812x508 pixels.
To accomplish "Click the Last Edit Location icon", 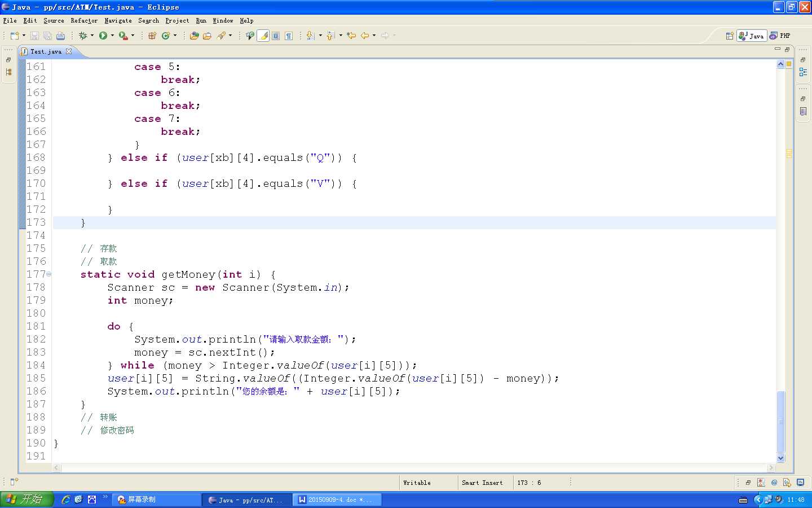I will tap(351, 36).
